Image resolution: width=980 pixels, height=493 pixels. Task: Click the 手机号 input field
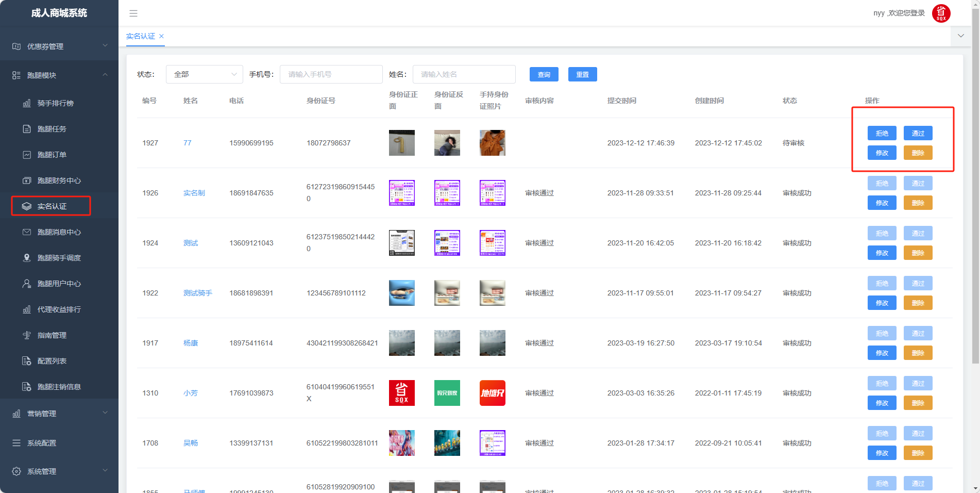(x=331, y=74)
